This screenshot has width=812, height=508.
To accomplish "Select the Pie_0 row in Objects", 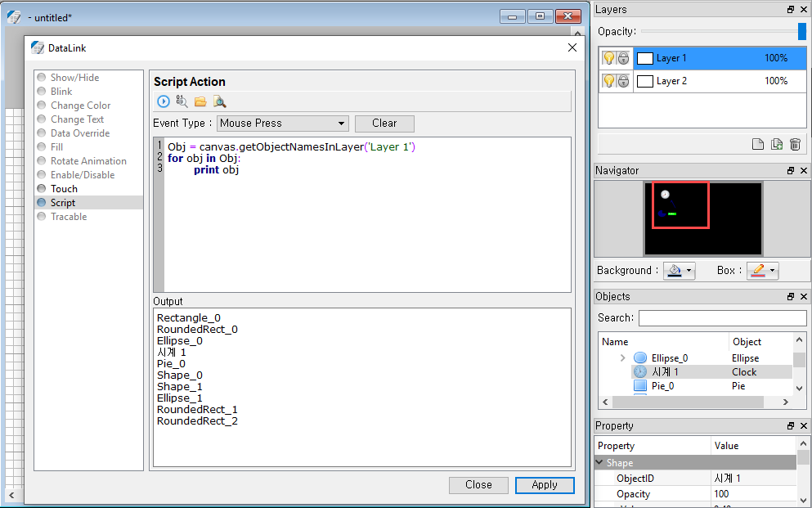I will [x=711, y=386].
